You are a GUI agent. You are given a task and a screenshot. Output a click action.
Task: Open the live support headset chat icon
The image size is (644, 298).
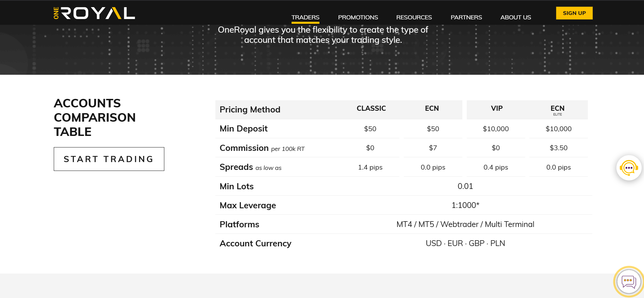point(629,168)
